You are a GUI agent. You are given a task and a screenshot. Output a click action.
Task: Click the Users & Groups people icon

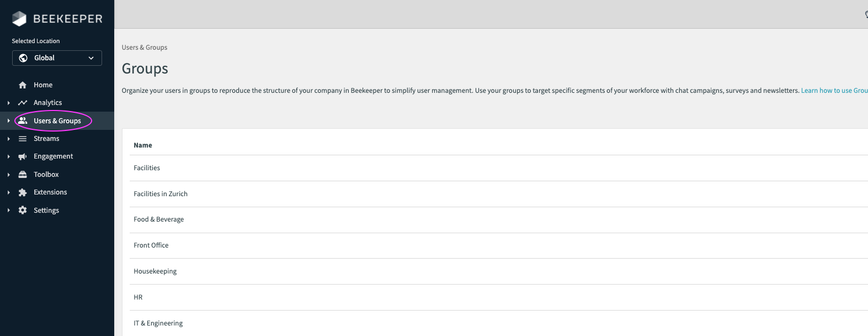(23, 120)
